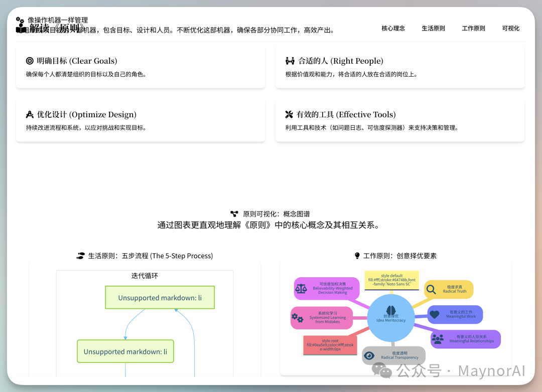The image size is (542, 392).
Task: Click the eye icon on Radical Transparency node
Action: [x=368, y=356]
